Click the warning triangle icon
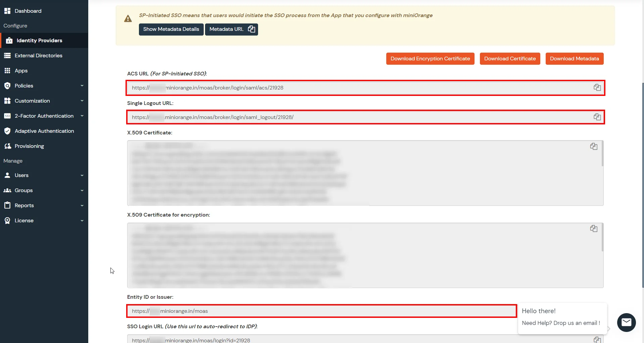This screenshot has width=644, height=343. (128, 19)
